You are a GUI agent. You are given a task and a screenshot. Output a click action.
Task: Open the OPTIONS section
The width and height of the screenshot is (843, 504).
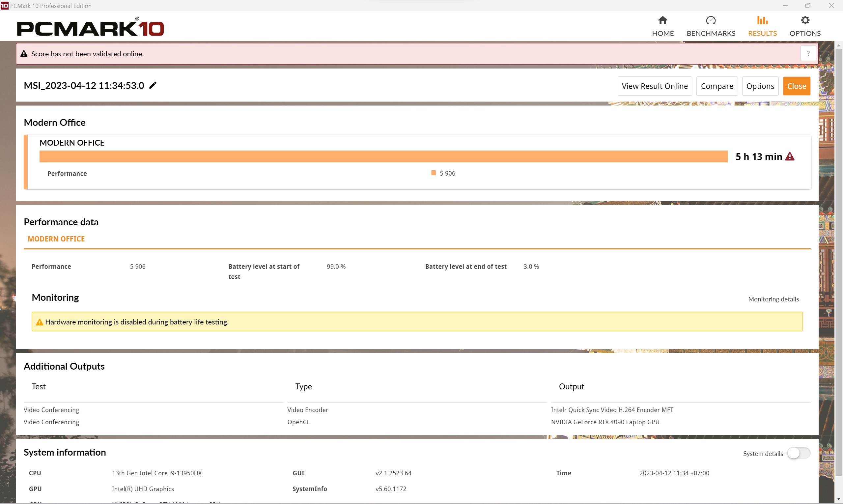(804, 26)
